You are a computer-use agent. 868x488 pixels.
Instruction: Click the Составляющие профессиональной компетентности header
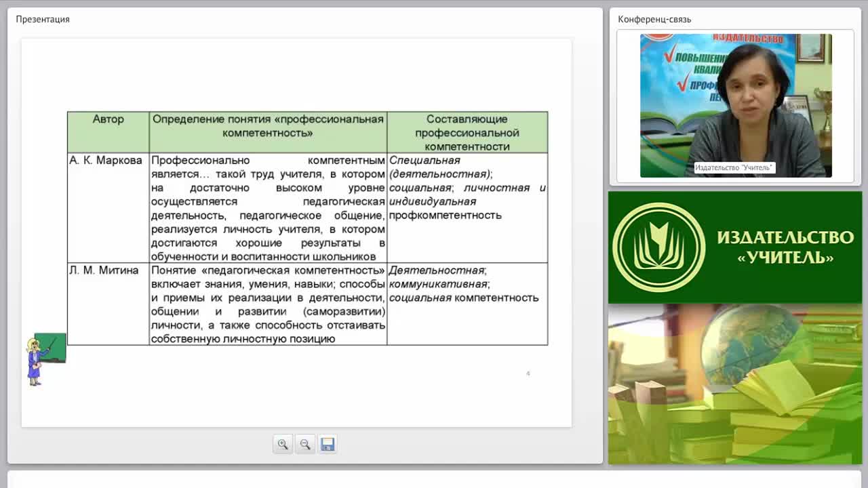[x=467, y=132]
